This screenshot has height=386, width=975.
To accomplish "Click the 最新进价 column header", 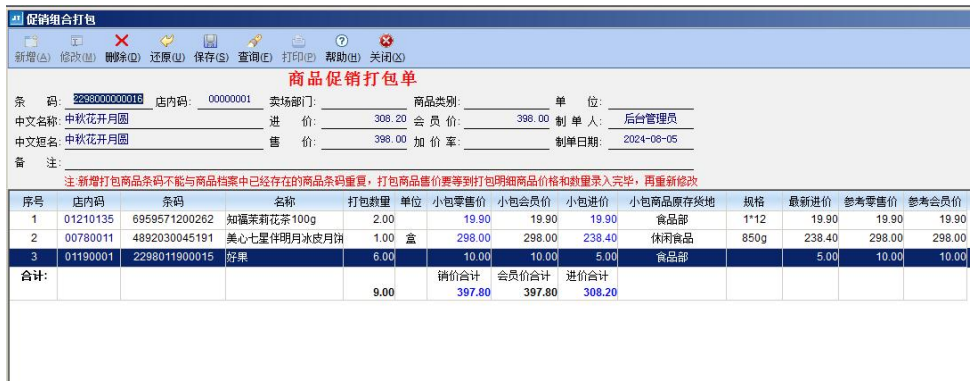I will 811,201.
